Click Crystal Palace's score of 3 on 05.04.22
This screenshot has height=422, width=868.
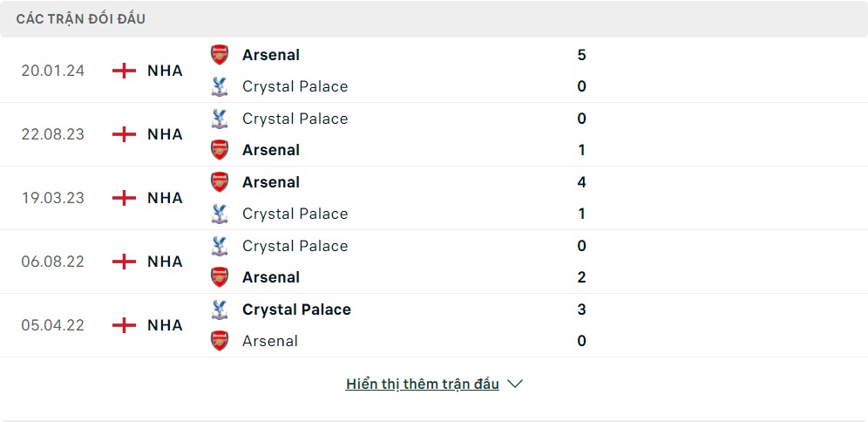point(581,310)
